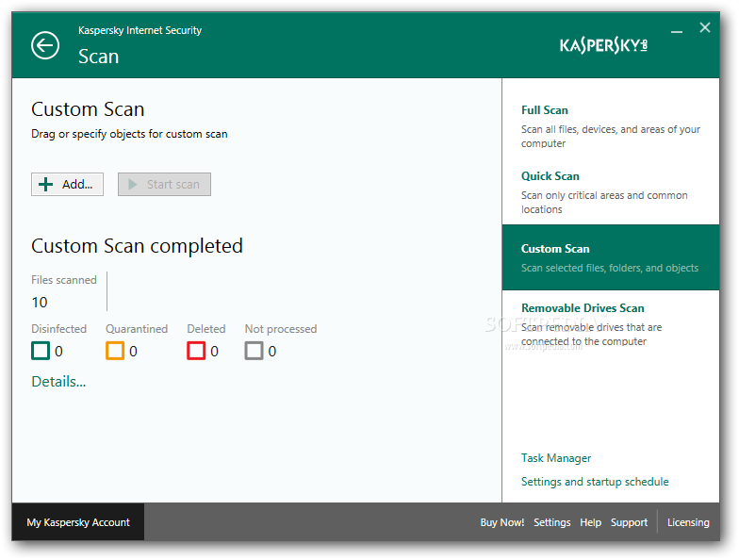Screen dimensions: 739x560
Task: Open the Details... link
Action: (58, 381)
